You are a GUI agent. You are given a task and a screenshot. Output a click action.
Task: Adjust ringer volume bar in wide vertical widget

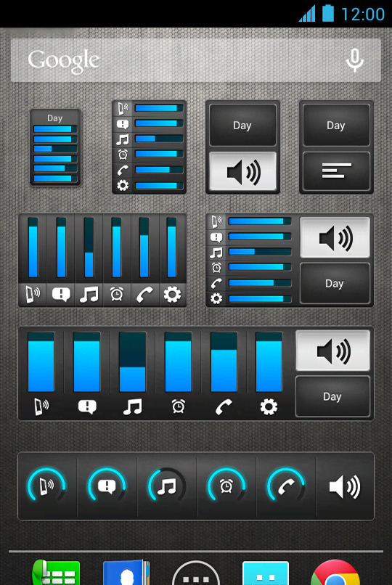41,362
